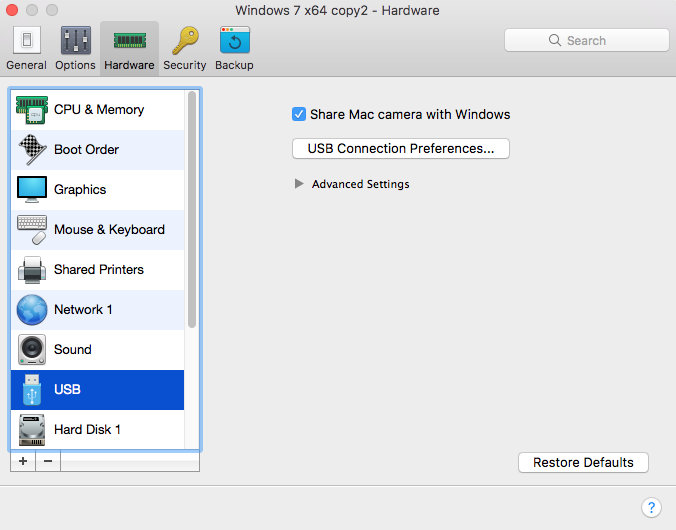Open the Backup icon
The width and height of the screenshot is (676, 530).
tap(235, 40)
